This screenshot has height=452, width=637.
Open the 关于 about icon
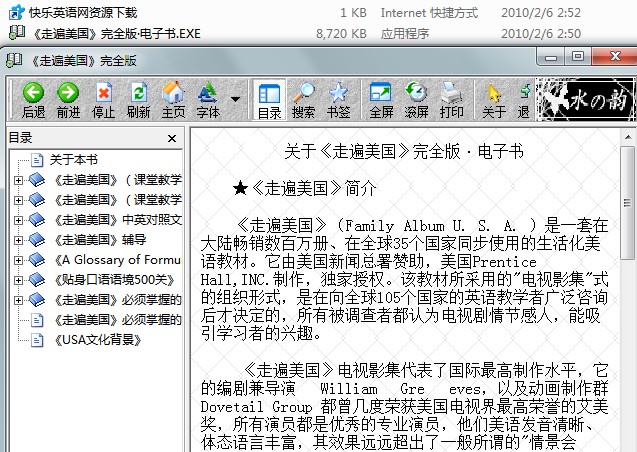494,93
